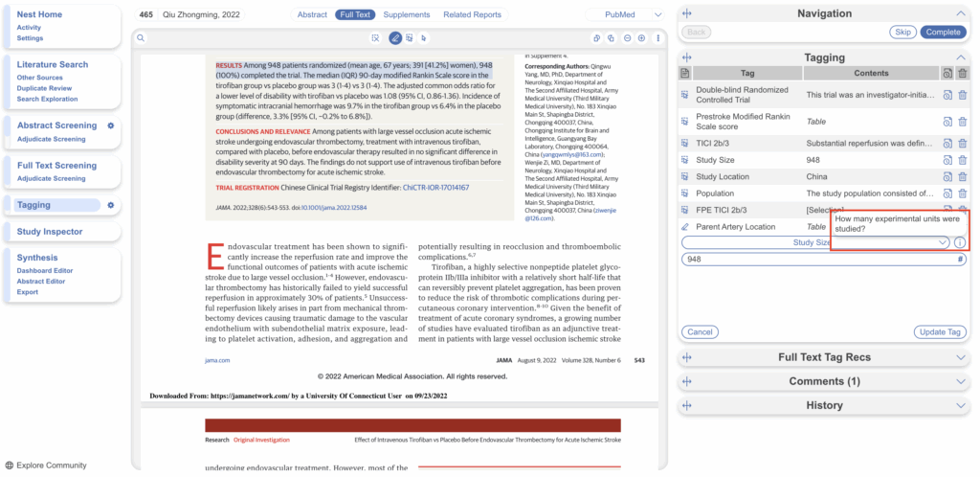Click the move handle on Navigation panel
The height and width of the screenshot is (477, 980).
point(687,13)
